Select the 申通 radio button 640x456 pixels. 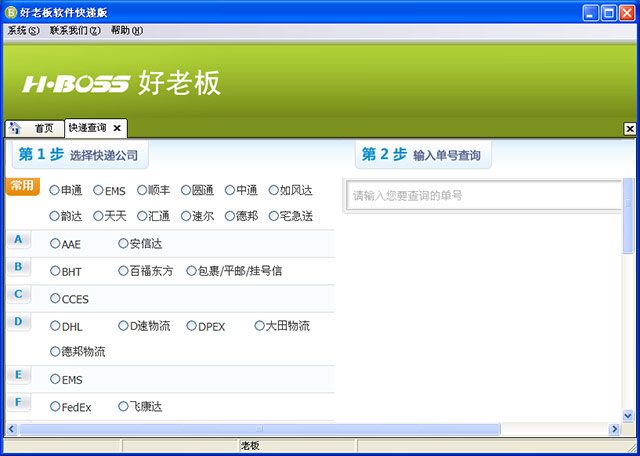[x=54, y=190]
